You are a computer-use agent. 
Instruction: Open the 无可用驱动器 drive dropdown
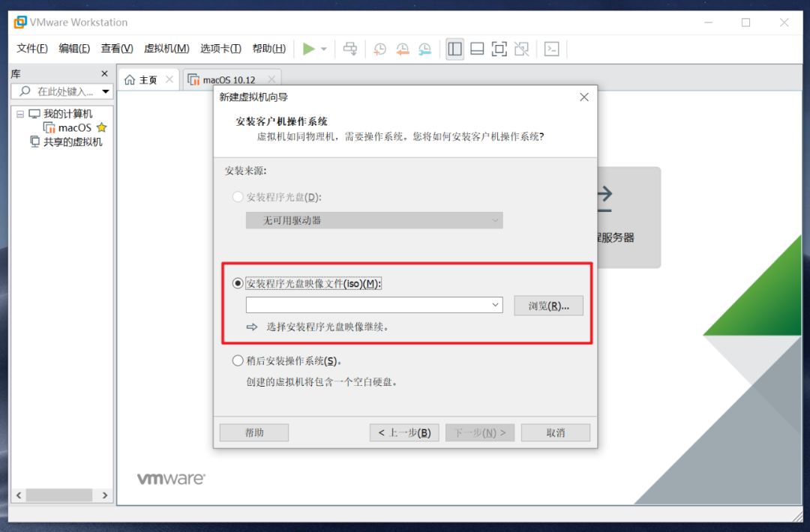374,220
